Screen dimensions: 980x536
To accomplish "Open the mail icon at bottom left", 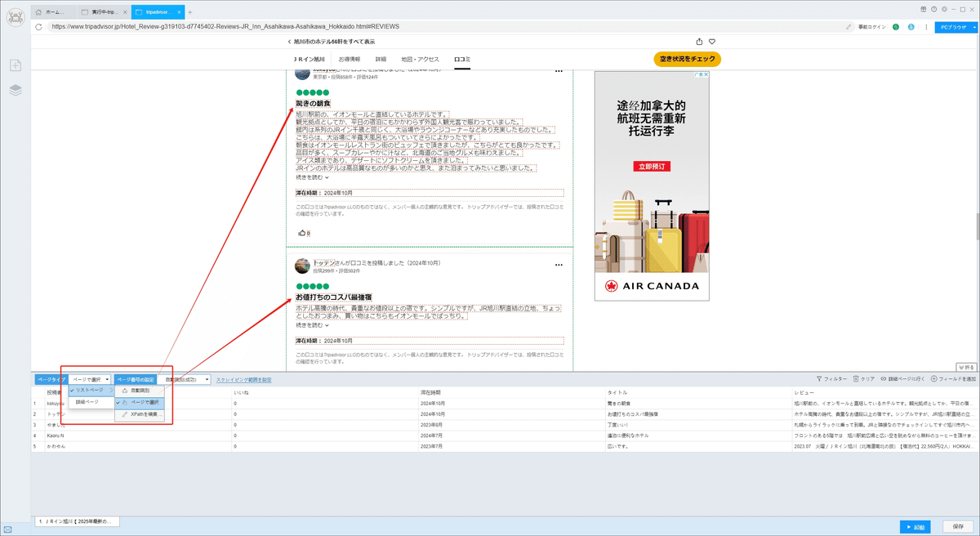I will [x=7, y=528].
